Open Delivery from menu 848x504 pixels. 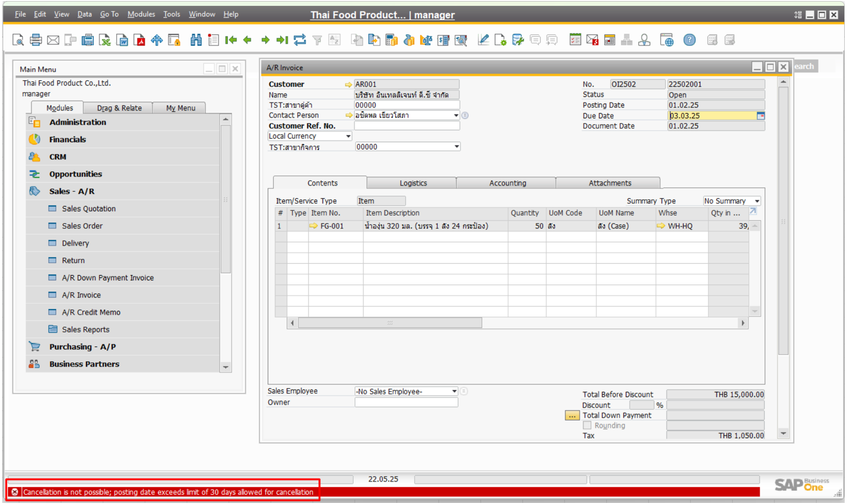click(x=75, y=244)
